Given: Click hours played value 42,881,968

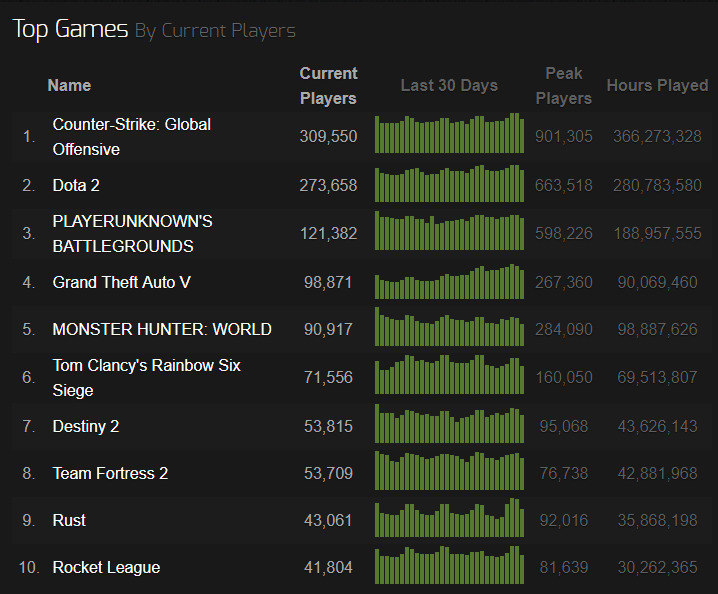Looking at the screenshot, I should pos(658,473).
